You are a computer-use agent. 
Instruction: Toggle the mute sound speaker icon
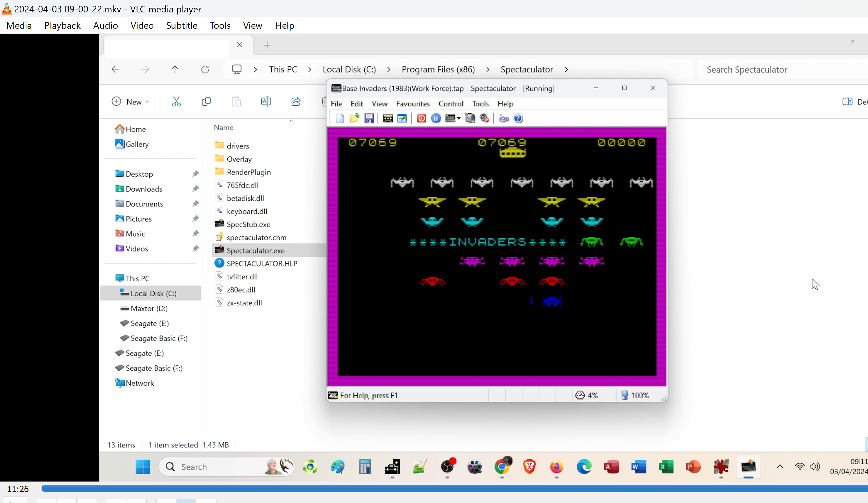484,119
